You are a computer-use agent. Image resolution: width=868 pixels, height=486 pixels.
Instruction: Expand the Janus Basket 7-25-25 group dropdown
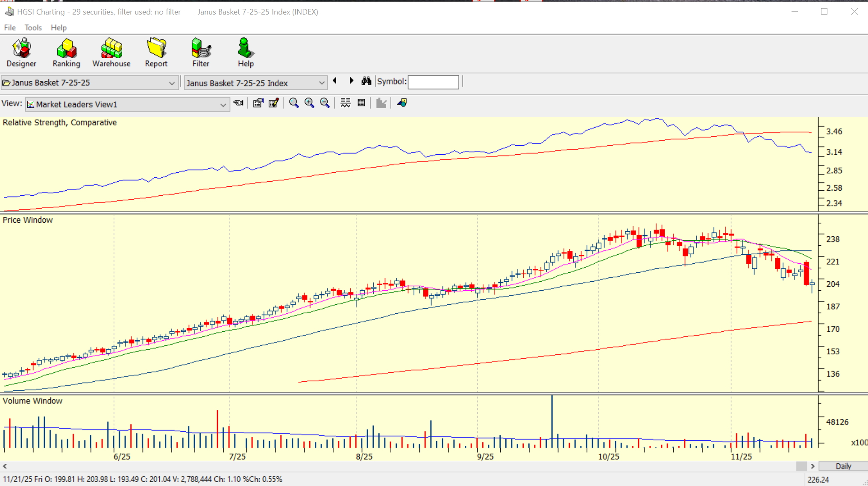(172, 83)
